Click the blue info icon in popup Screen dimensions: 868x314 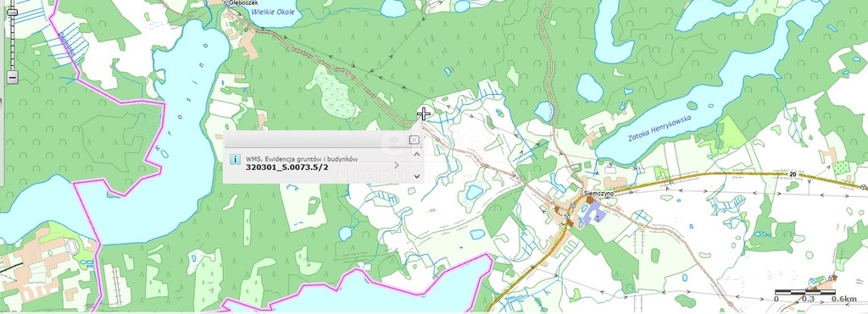coord(235,159)
